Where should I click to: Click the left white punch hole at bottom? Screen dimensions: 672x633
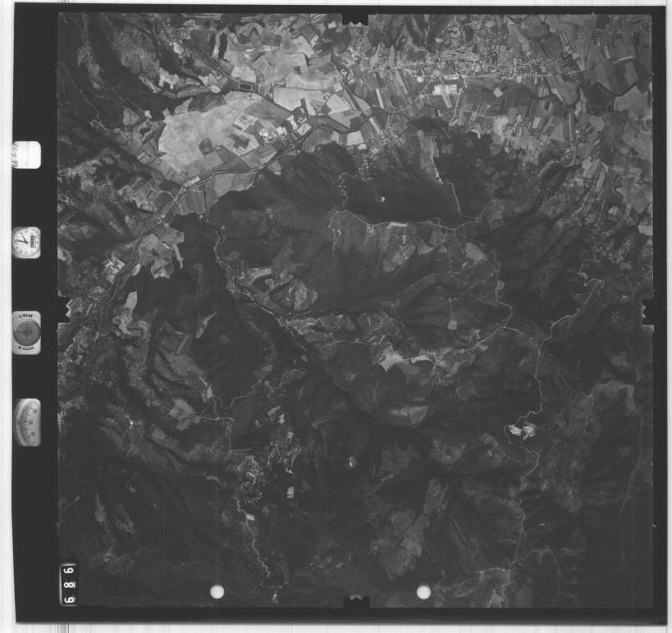coord(217,591)
